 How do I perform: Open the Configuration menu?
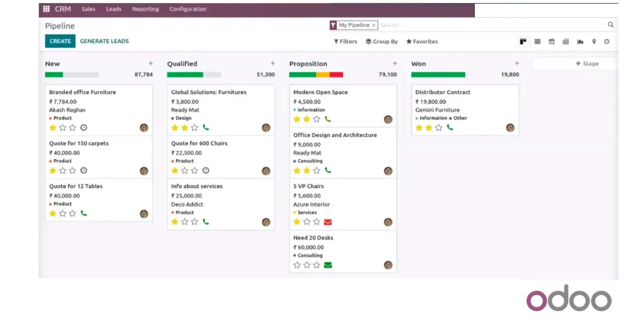tap(188, 9)
